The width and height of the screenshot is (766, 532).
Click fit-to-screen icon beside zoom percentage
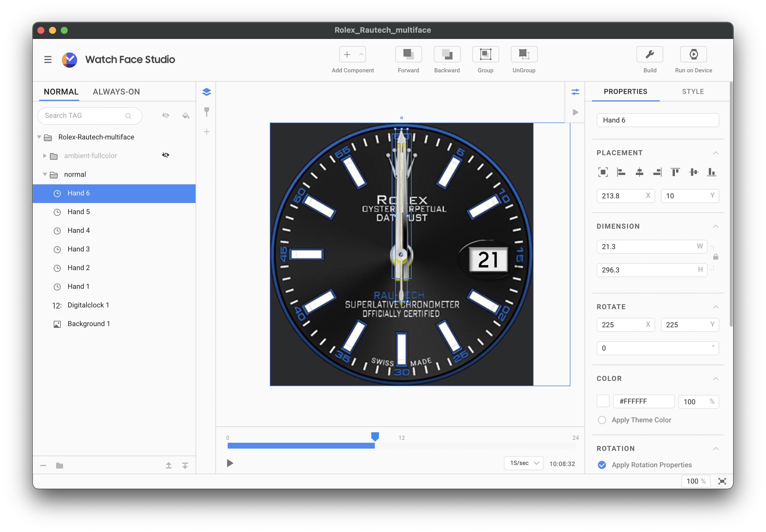coord(722,481)
